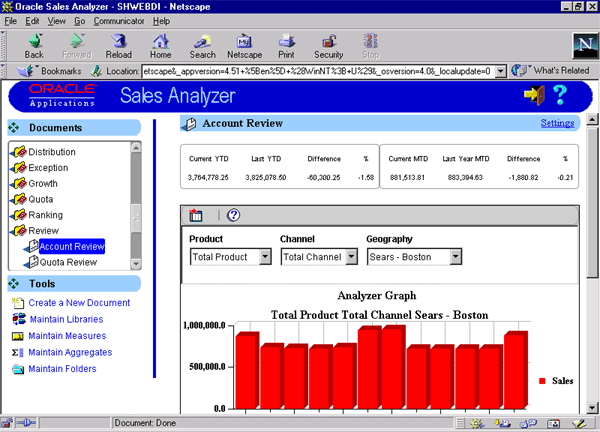Open the Go menu
This screenshot has width=600, height=432.
click(80, 21)
